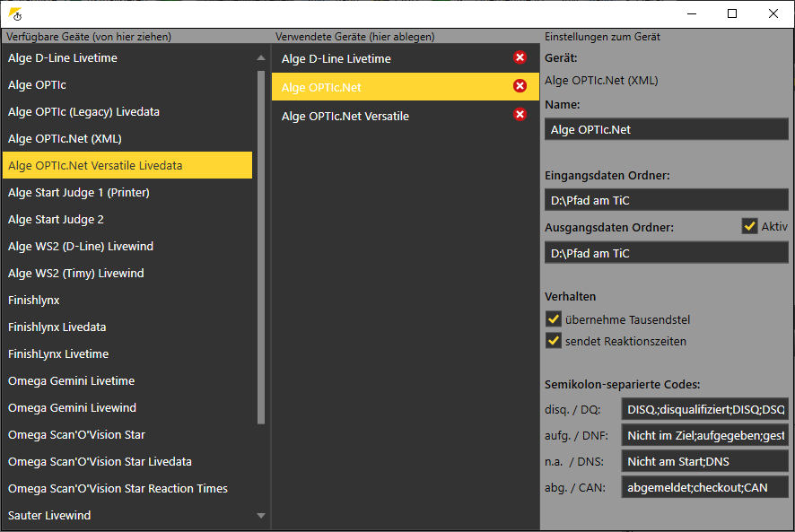
Task: Select Omega Scan'O'Vision Star Reaction Times
Action: [x=127, y=488]
